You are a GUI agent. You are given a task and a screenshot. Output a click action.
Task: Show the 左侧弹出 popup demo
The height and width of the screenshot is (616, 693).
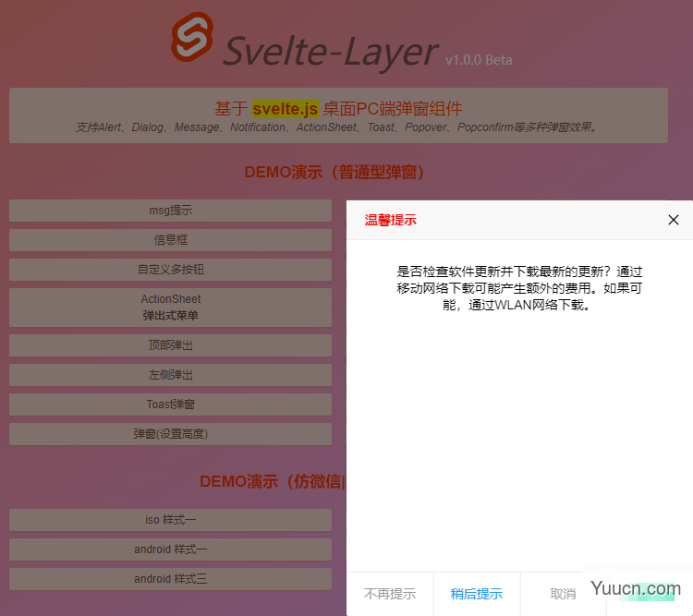pyautogui.click(x=170, y=375)
